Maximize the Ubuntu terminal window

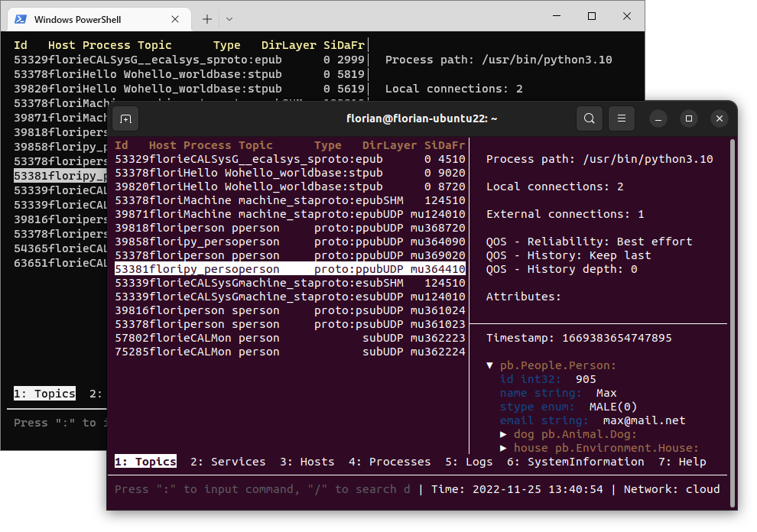(x=689, y=118)
